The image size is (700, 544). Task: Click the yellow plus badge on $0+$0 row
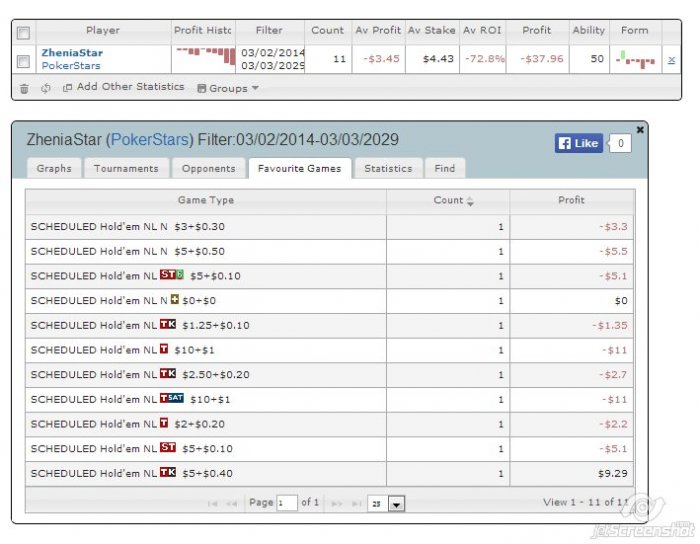(175, 299)
